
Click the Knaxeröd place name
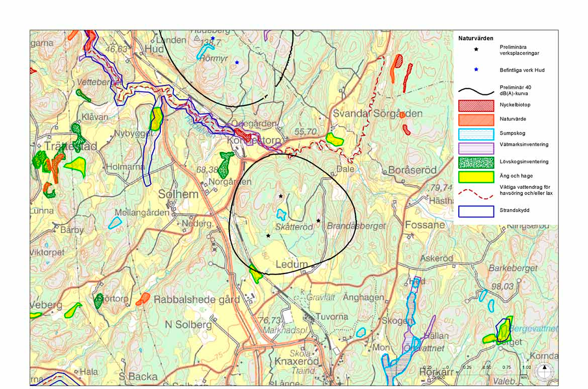297,361
